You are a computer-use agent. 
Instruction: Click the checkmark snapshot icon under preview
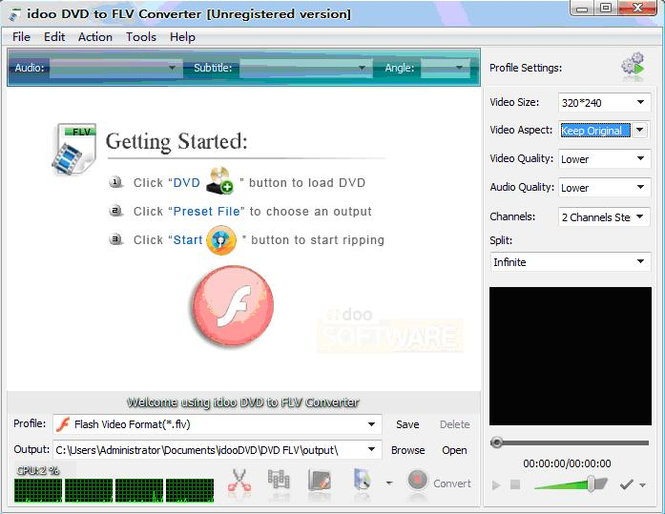pos(626,484)
